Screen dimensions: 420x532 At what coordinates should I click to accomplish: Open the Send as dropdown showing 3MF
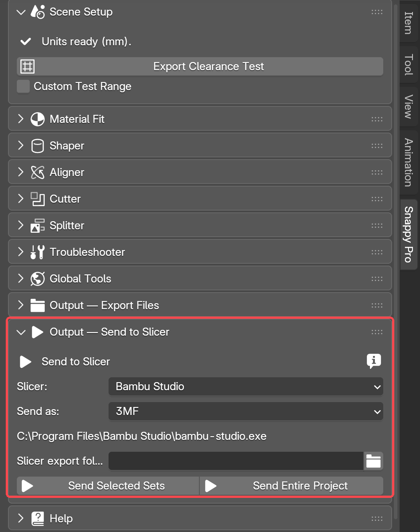pos(246,411)
